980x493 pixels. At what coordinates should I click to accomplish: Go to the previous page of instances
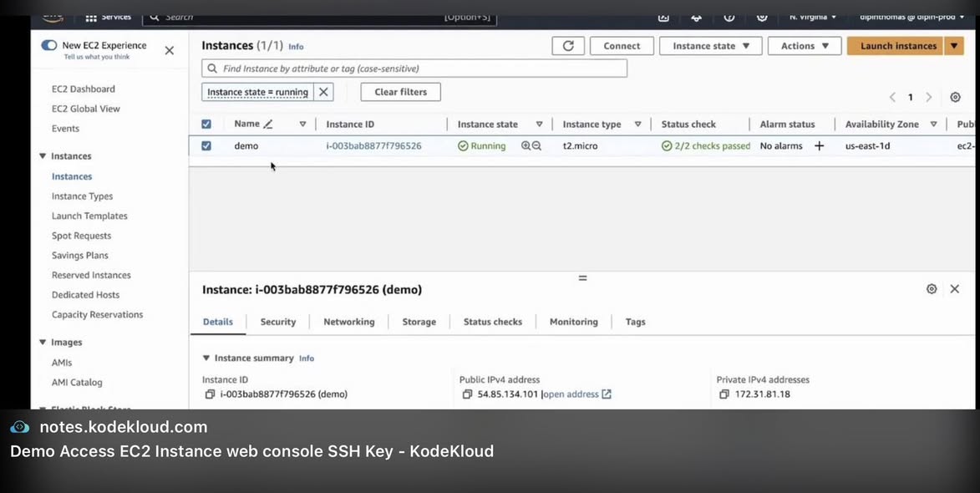pos(892,97)
